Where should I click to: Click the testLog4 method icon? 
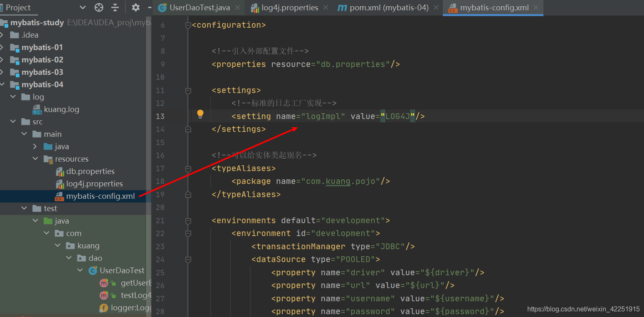(x=103, y=296)
